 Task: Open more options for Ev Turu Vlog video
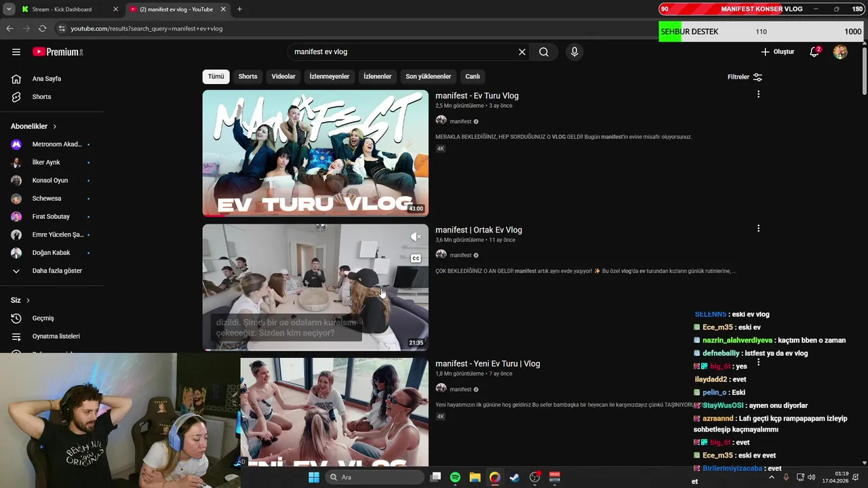click(758, 94)
